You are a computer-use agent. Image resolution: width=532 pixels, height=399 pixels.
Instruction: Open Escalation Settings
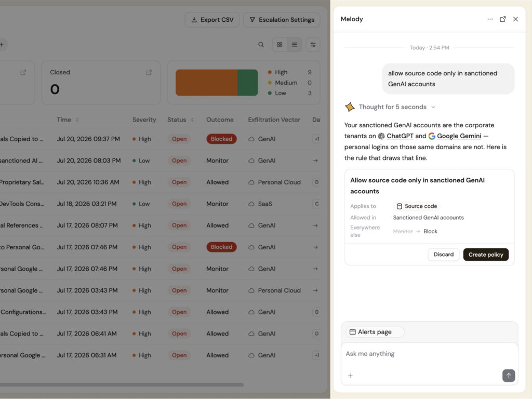(x=282, y=20)
